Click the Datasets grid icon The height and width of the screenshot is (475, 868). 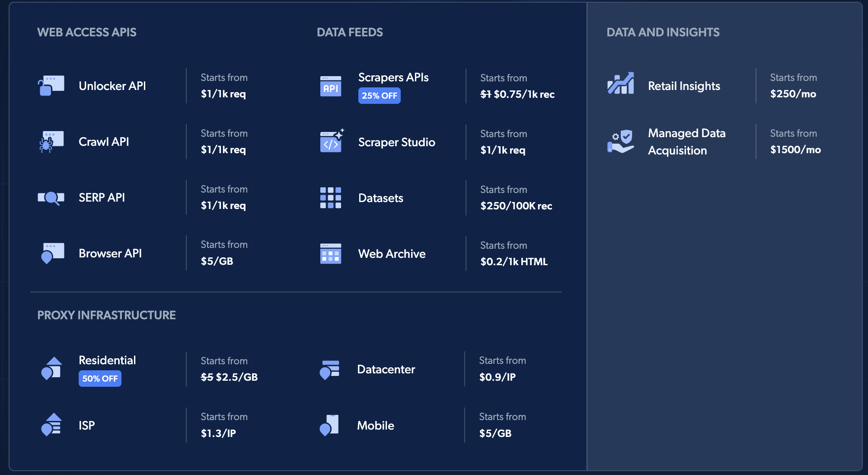pyautogui.click(x=331, y=198)
